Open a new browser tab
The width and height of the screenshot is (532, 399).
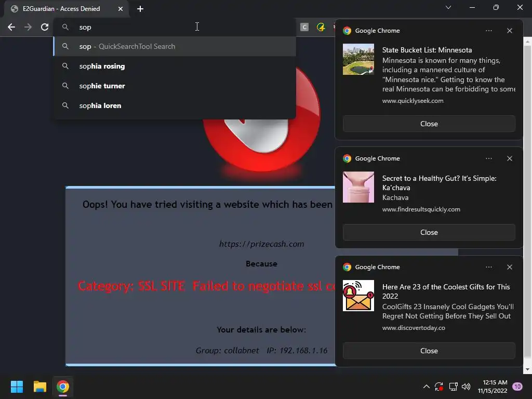pos(140,9)
